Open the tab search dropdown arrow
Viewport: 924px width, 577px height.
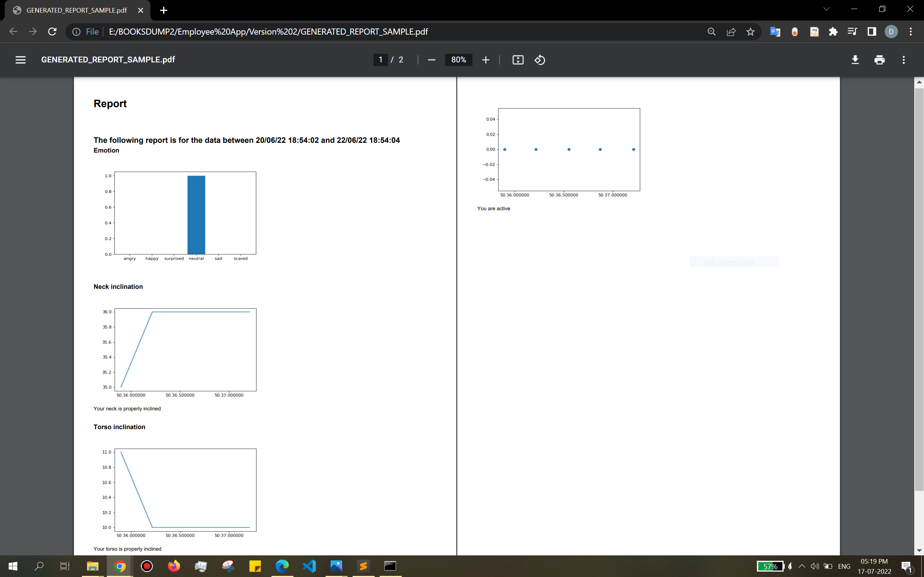(827, 9)
